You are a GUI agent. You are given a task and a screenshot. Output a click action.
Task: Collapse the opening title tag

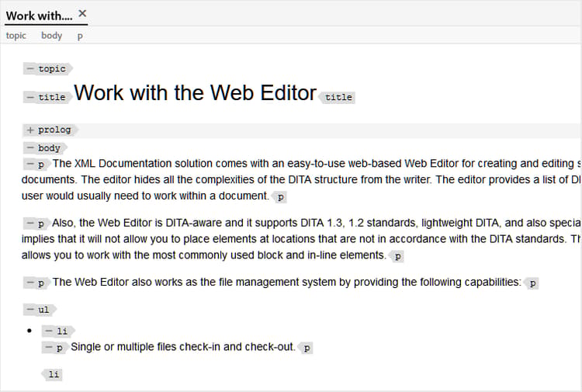click(x=30, y=97)
